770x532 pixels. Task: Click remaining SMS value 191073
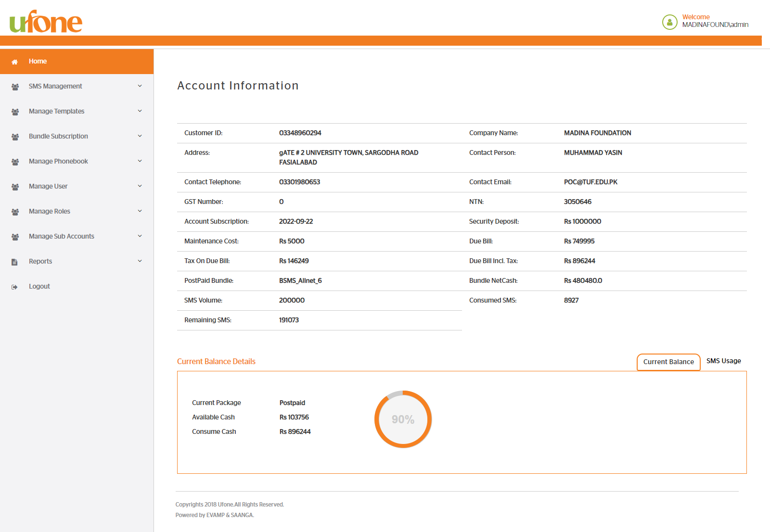289,320
